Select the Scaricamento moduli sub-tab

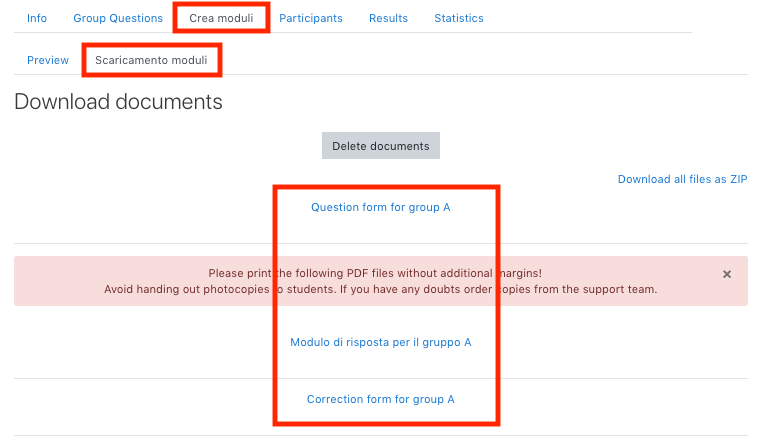point(151,60)
